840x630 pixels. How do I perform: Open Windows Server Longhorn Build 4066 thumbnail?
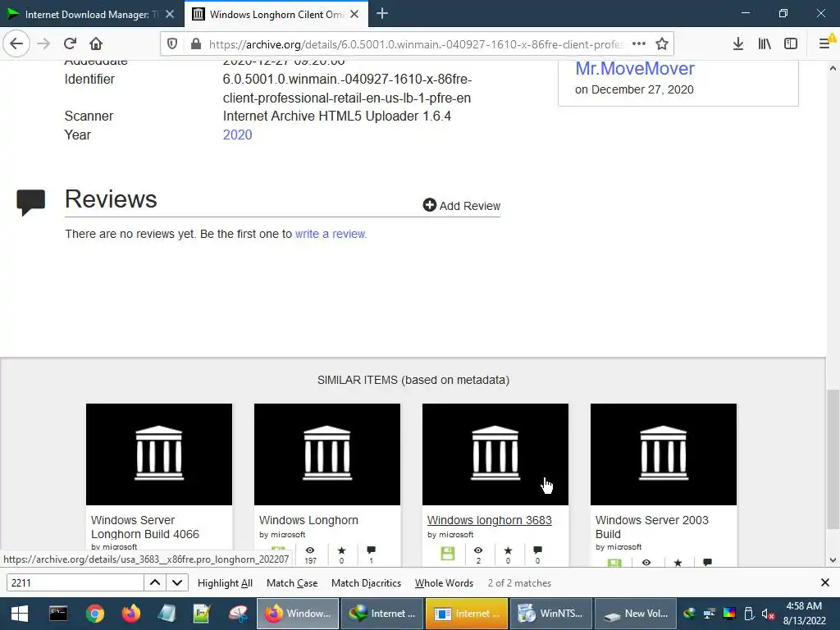coord(159,454)
